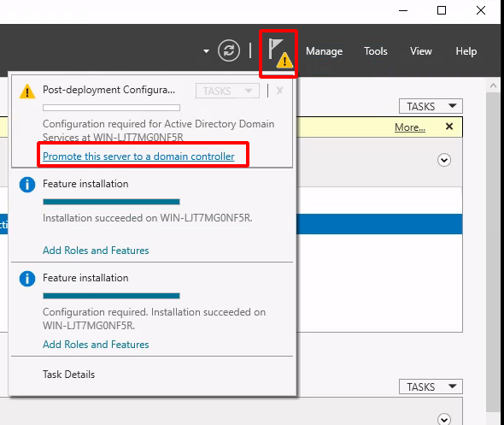This screenshot has height=425, width=504.
Task: Click Promote this server to a domain controller
Action: pyautogui.click(x=138, y=156)
